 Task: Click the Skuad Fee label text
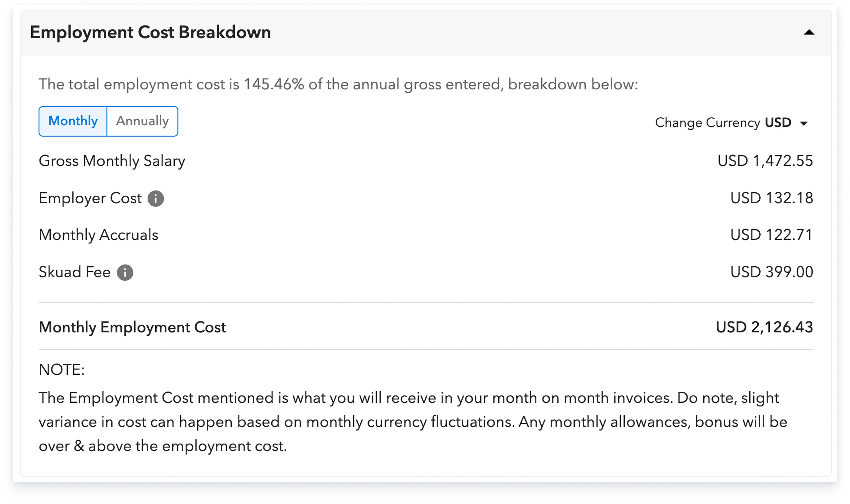pyautogui.click(x=75, y=272)
